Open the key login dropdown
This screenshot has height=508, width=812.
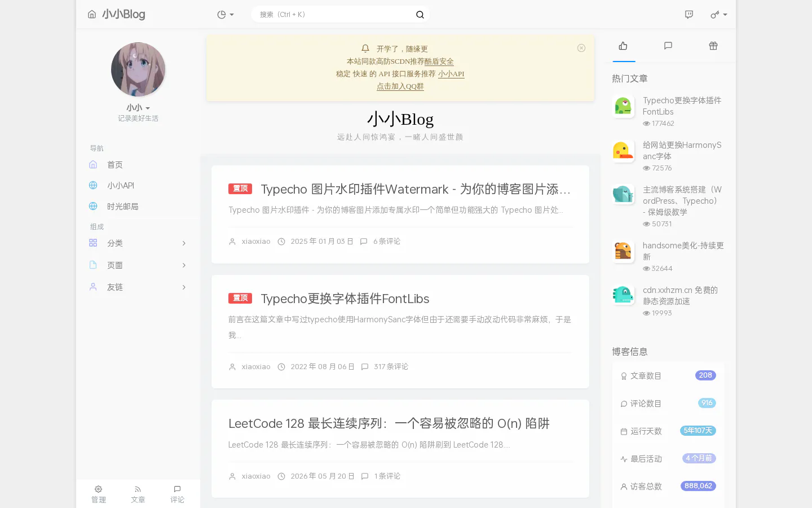pos(718,15)
